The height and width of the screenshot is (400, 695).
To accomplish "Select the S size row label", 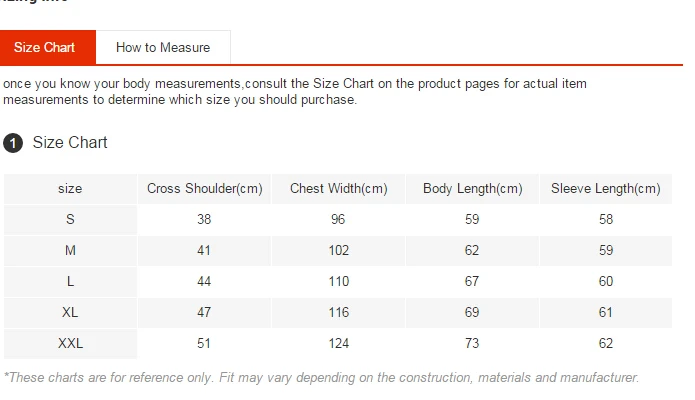I will (x=70, y=220).
